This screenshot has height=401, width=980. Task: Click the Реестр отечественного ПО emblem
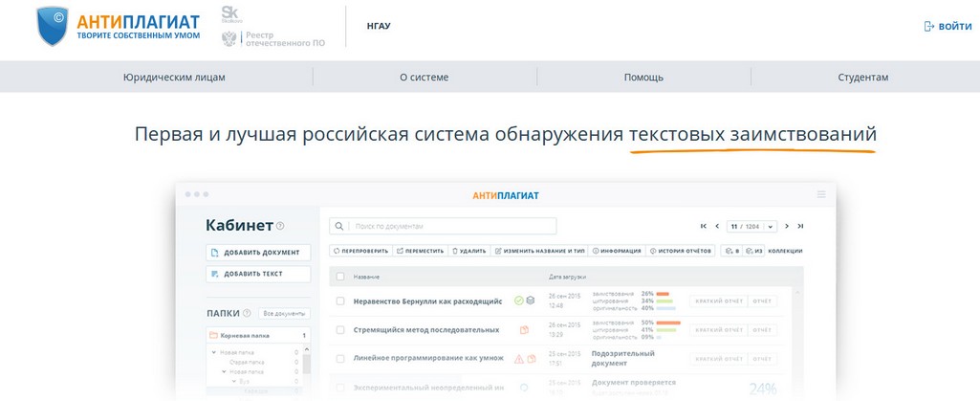tap(229, 38)
